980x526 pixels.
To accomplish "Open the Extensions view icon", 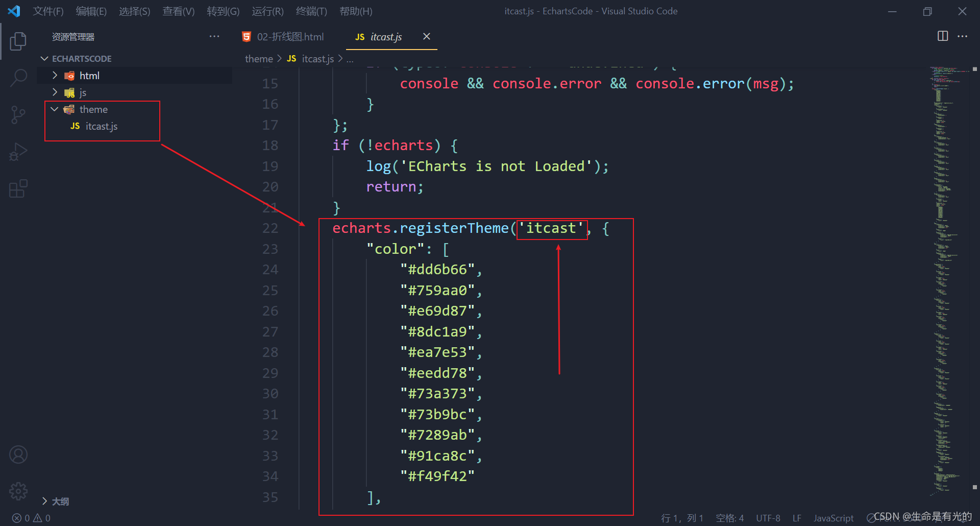I will click(18, 188).
